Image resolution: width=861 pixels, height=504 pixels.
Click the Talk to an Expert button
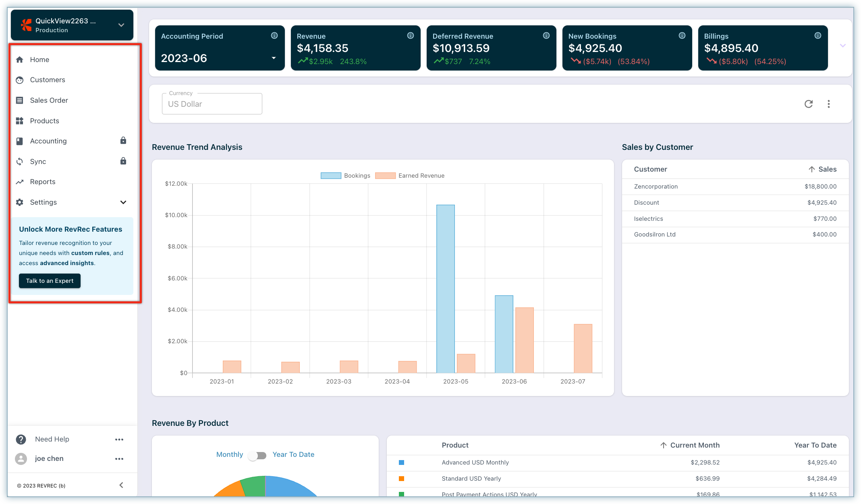[50, 281]
